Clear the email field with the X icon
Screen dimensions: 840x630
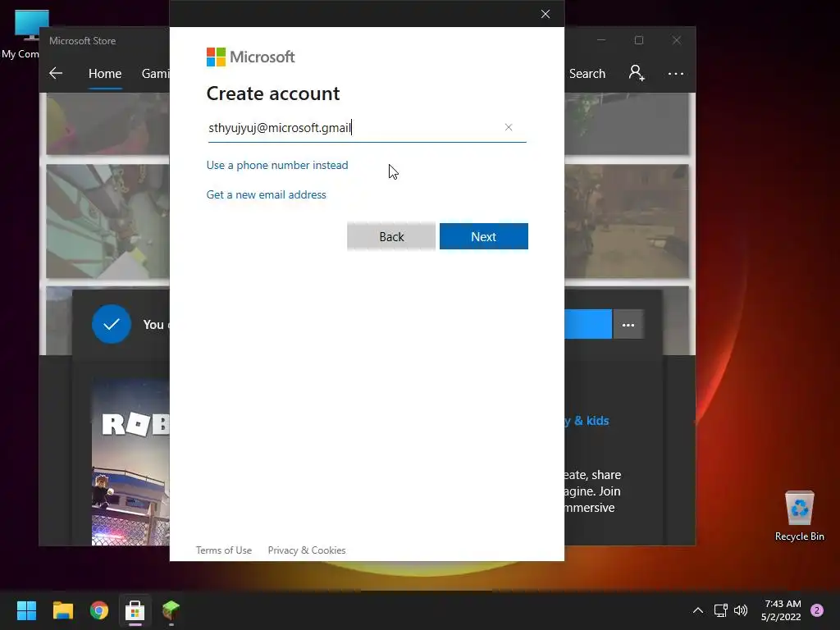coord(509,127)
